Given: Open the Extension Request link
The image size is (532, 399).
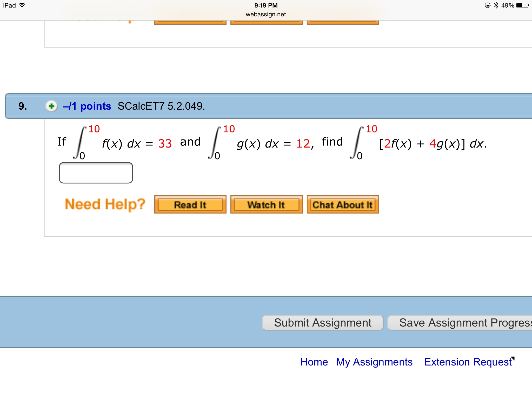Looking at the screenshot, I should coord(468,362).
